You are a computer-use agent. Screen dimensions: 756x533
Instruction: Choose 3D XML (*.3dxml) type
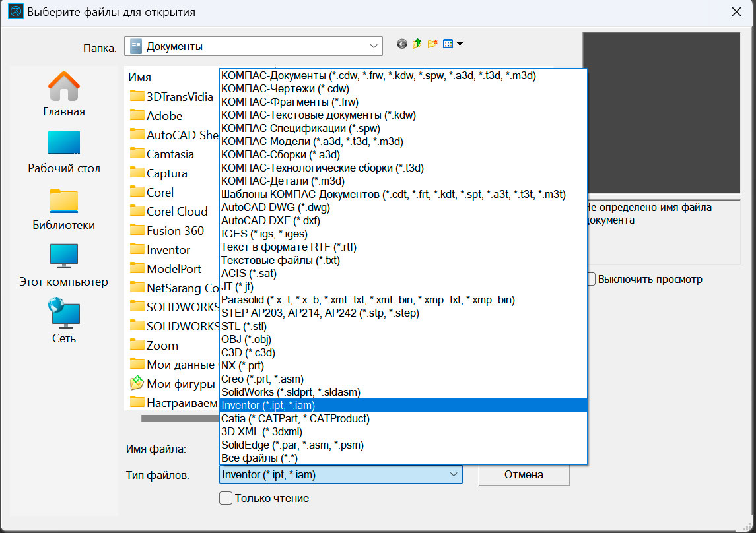pos(403,432)
